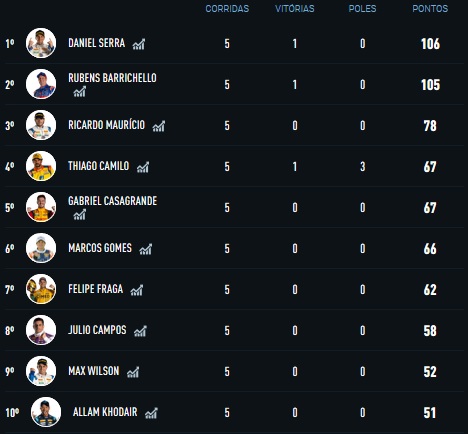Click Thiago Camilo's driver avatar photo
The image size is (468, 434).
click(41, 166)
